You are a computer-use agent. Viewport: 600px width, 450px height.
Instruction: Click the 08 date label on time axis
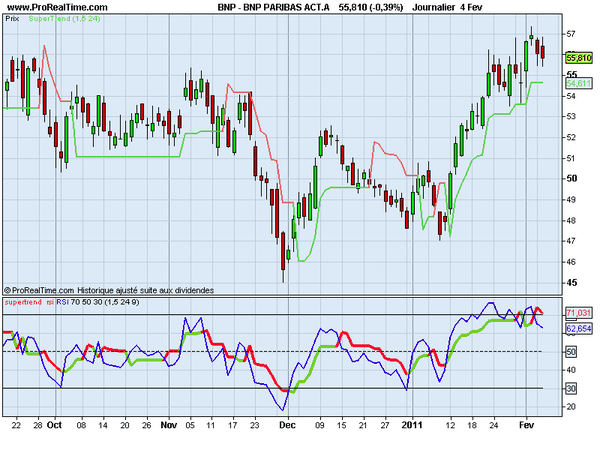point(81,426)
